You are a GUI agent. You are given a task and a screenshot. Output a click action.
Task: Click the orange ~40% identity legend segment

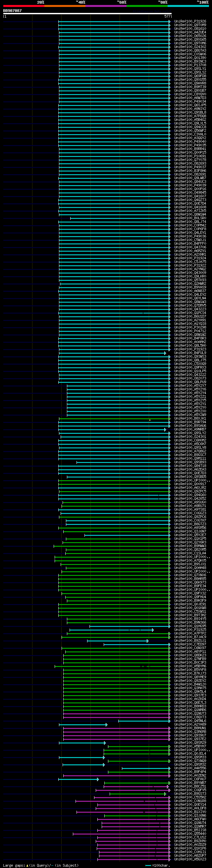click(65, 6)
